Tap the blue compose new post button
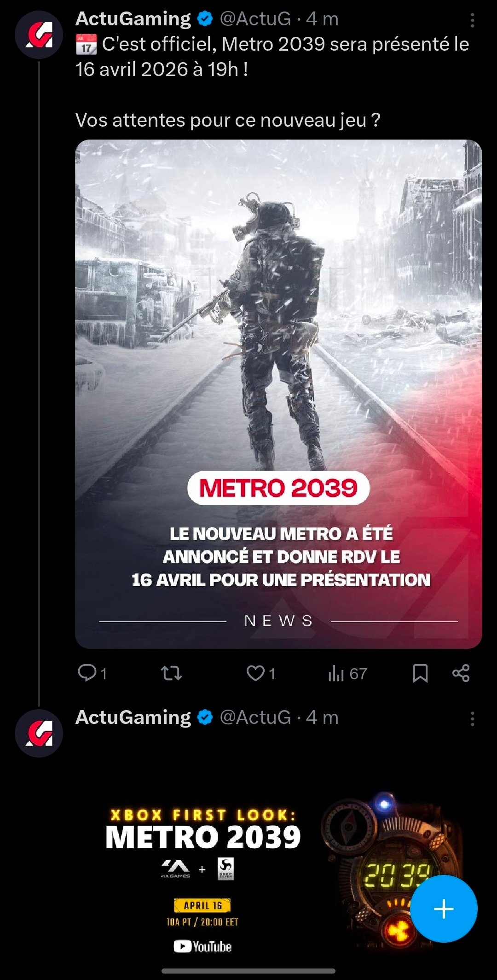Viewport: 497px width, 980px height. (x=444, y=909)
